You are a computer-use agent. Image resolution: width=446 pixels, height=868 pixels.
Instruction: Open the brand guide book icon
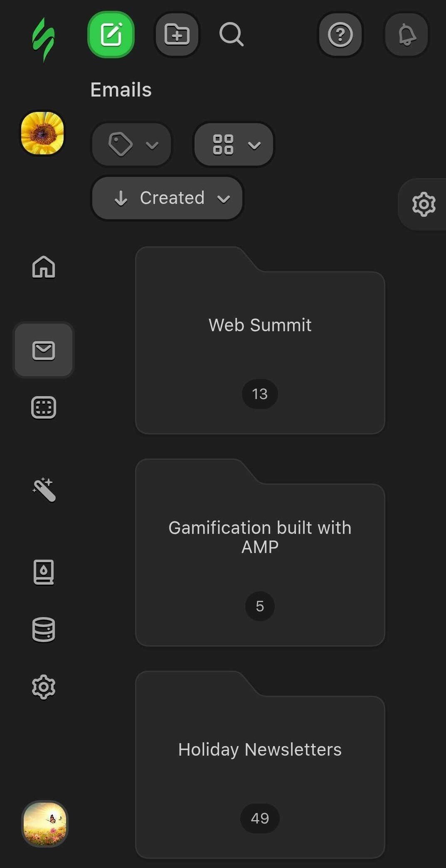(44, 572)
